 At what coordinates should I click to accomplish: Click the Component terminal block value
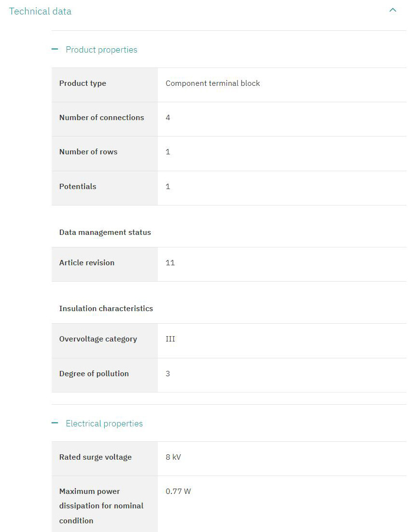point(212,83)
